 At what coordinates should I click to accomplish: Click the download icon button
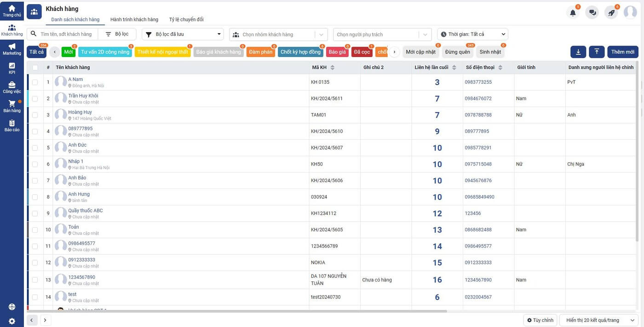(x=578, y=52)
